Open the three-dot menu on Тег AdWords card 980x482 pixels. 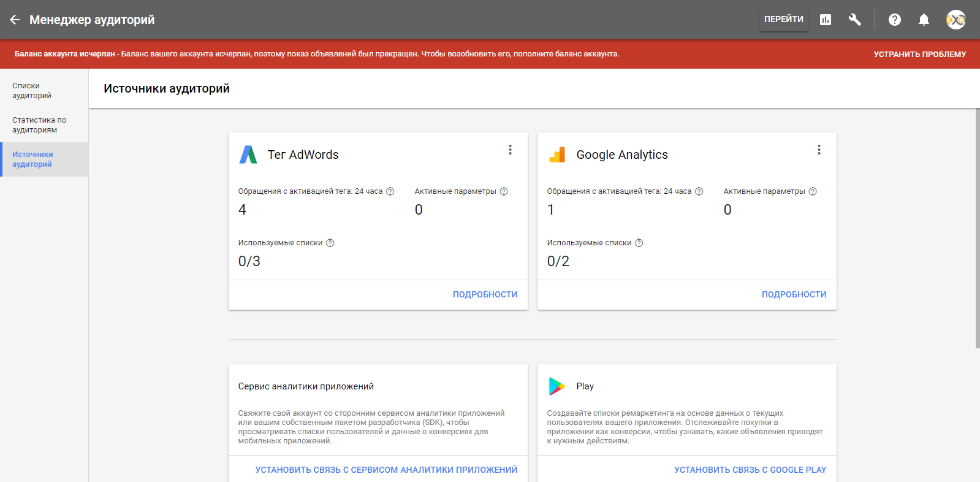click(510, 150)
